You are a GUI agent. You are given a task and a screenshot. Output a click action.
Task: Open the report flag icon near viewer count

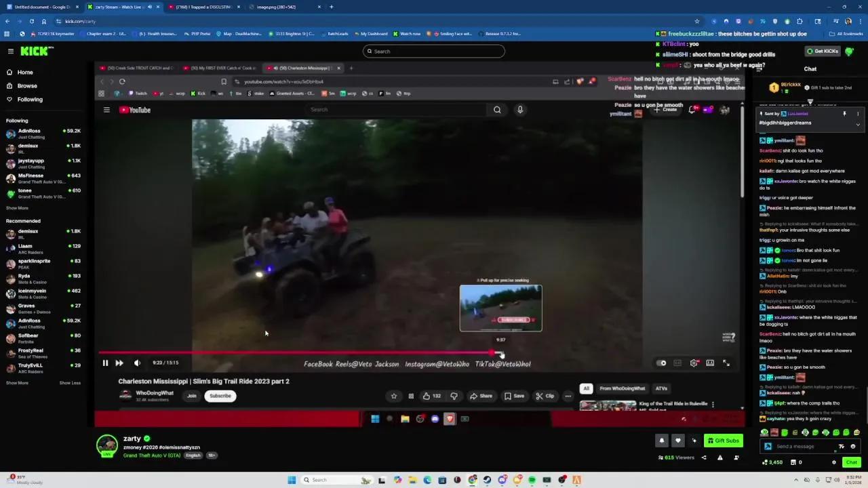click(719, 457)
